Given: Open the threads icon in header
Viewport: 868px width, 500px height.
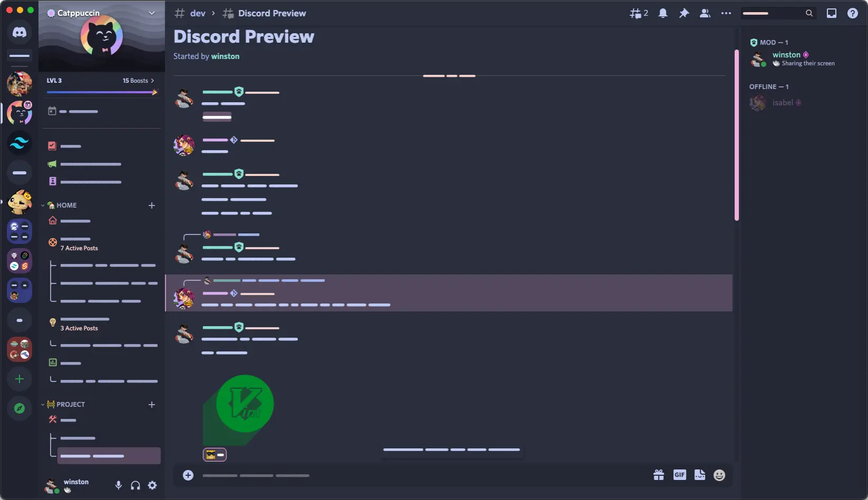Looking at the screenshot, I should pos(639,13).
